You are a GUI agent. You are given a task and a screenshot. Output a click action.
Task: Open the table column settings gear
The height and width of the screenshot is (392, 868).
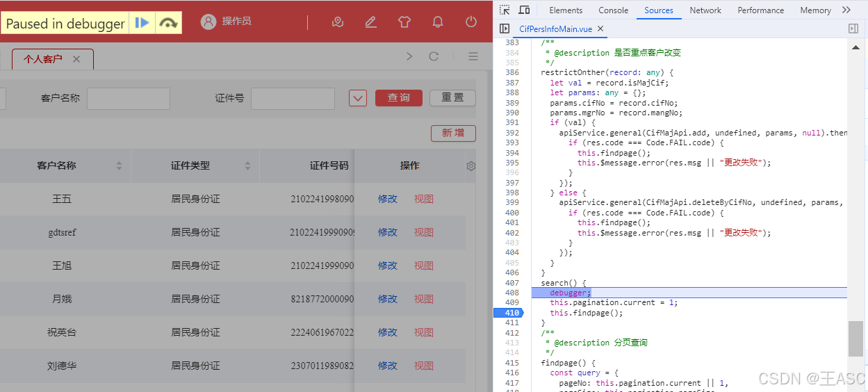pyautogui.click(x=471, y=166)
